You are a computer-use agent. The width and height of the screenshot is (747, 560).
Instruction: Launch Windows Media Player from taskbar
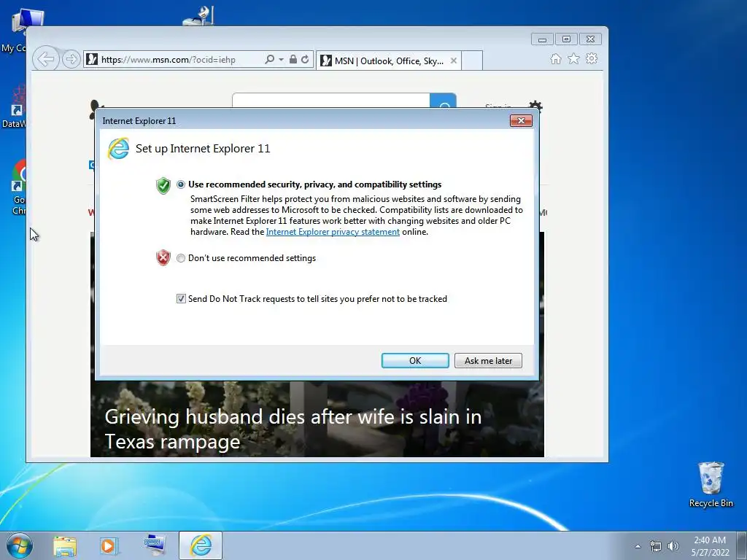(x=109, y=545)
